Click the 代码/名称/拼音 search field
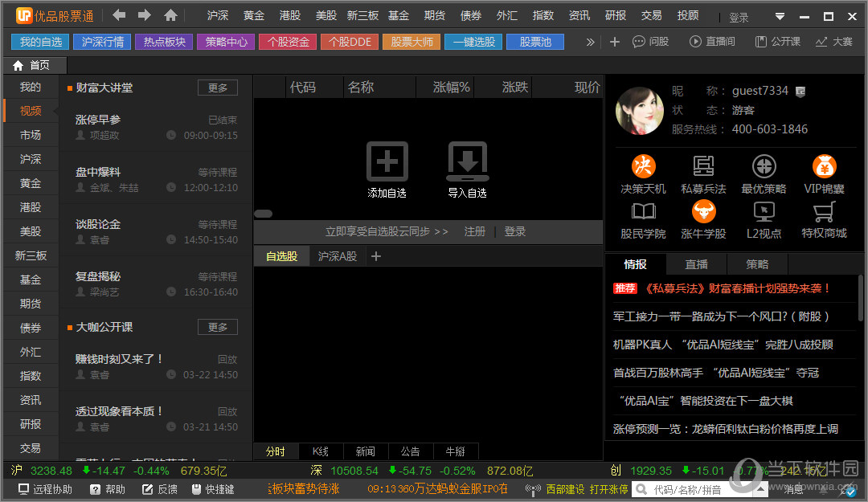The height and width of the screenshot is (502, 868). (693, 489)
